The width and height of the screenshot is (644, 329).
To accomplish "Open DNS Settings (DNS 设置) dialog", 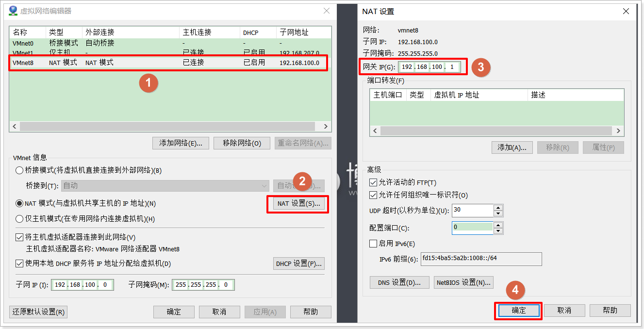I will click(x=399, y=282).
